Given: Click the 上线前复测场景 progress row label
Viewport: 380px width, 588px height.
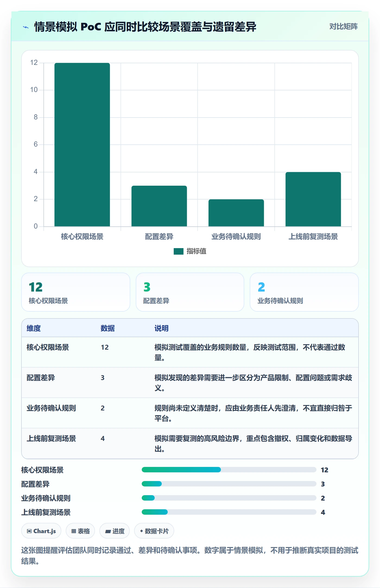Looking at the screenshot, I should pyautogui.click(x=46, y=512).
